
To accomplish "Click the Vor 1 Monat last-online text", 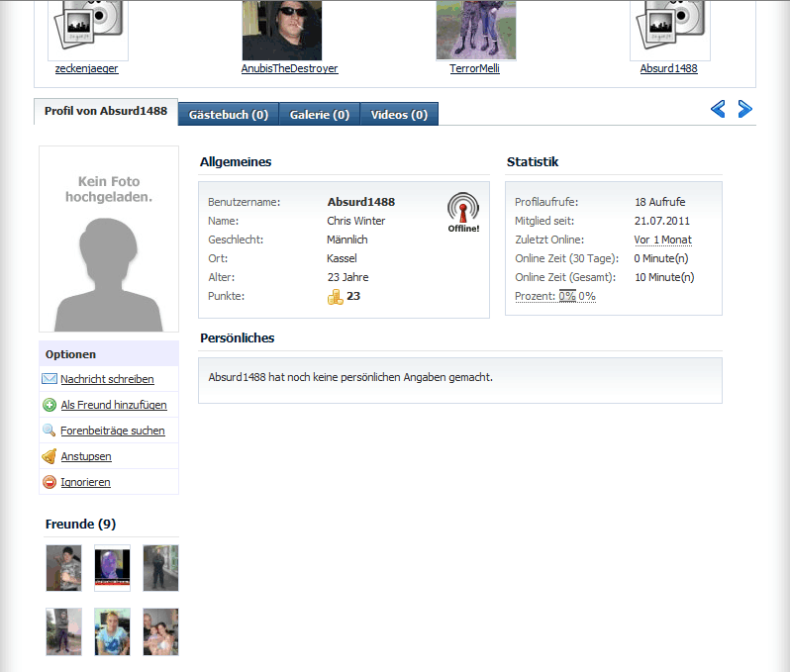I will click(662, 240).
